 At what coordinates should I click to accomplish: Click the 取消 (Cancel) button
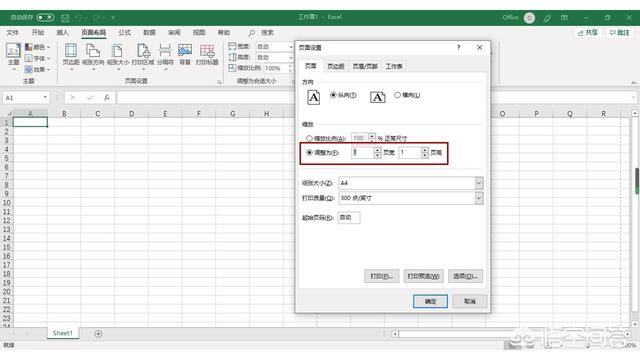469,301
